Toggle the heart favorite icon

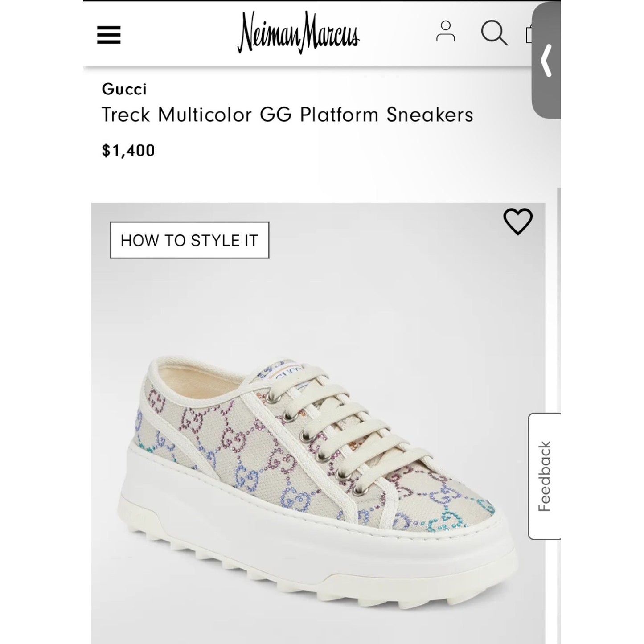tap(518, 222)
